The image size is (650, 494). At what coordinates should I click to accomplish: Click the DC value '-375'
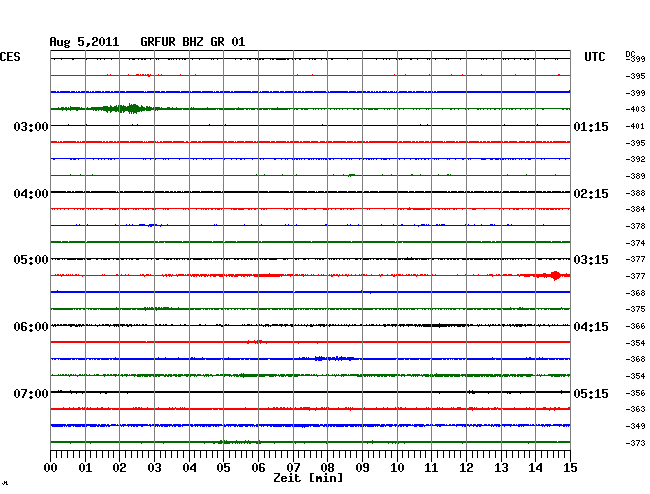635,309
